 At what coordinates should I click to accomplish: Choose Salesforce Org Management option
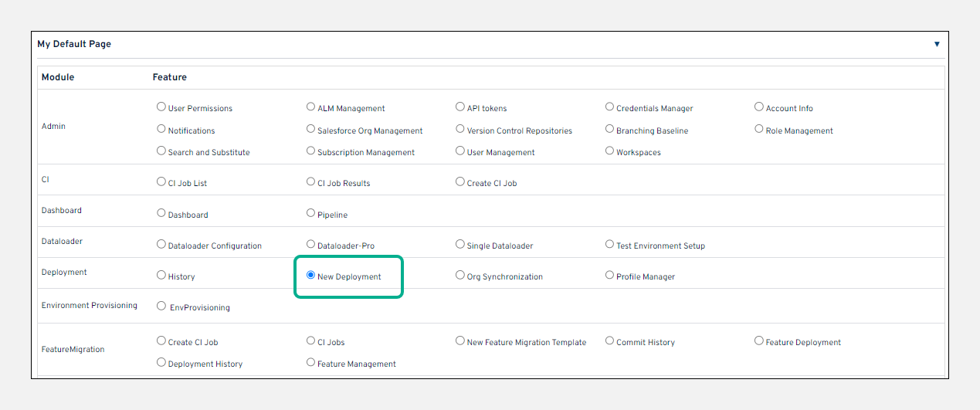click(x=311, y=130)
